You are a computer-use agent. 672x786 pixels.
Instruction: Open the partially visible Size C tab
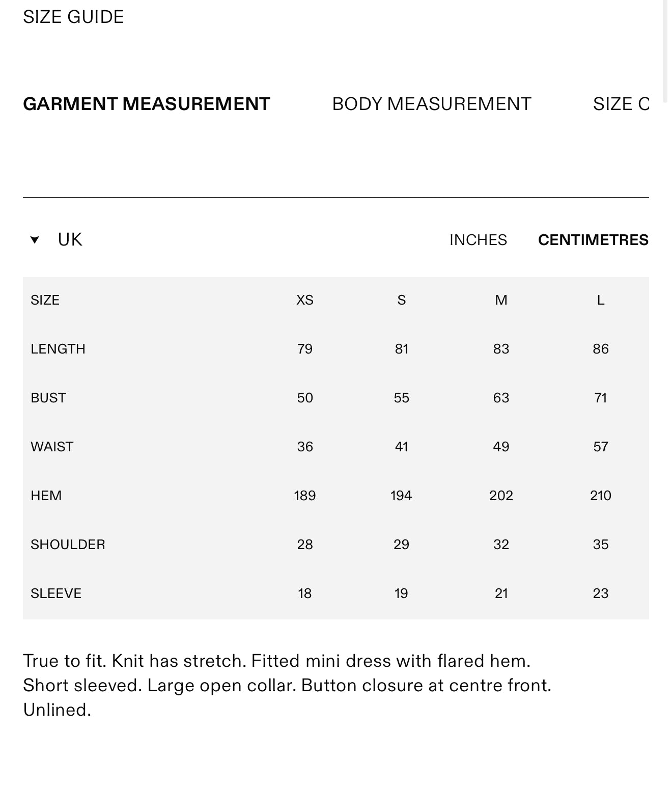621,104
